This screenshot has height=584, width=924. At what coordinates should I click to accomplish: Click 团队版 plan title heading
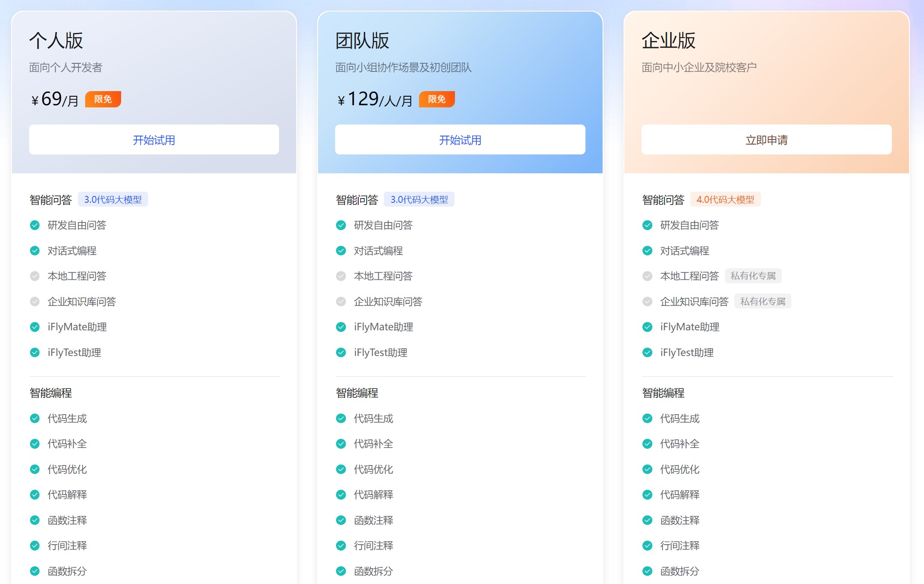pos(362,41)
